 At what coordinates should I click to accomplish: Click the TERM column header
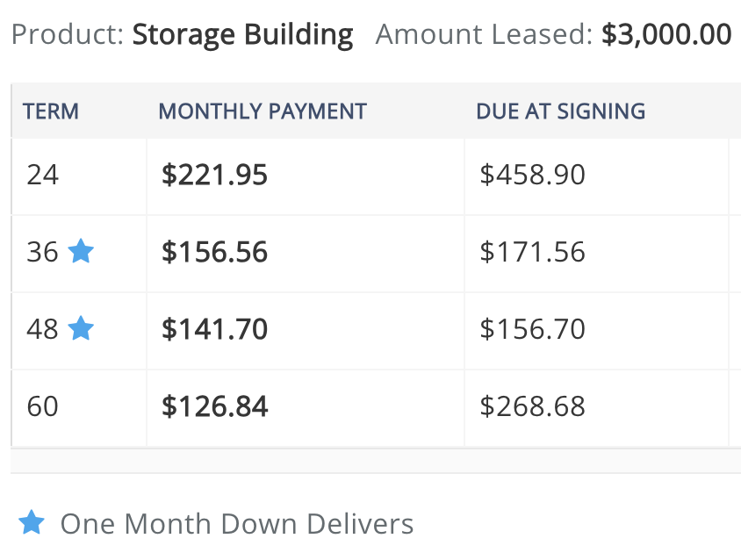[51, 111]
